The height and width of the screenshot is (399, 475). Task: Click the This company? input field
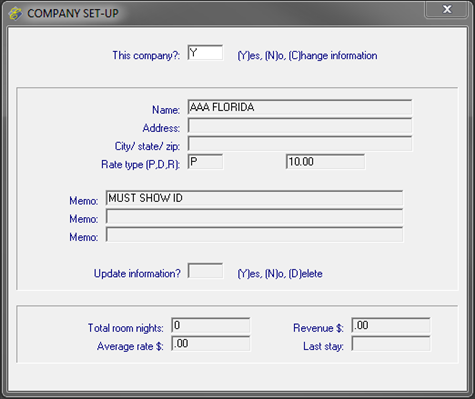(x=205, y=53)
